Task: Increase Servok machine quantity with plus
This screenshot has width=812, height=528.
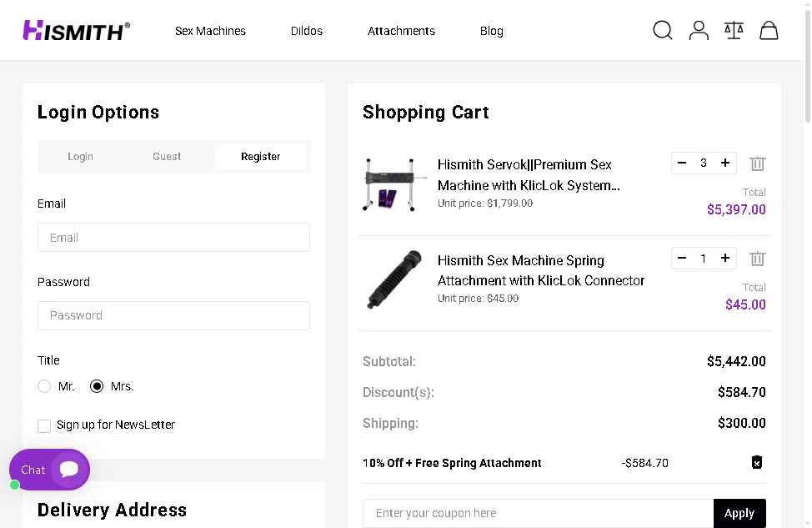Action: (725, 163)
